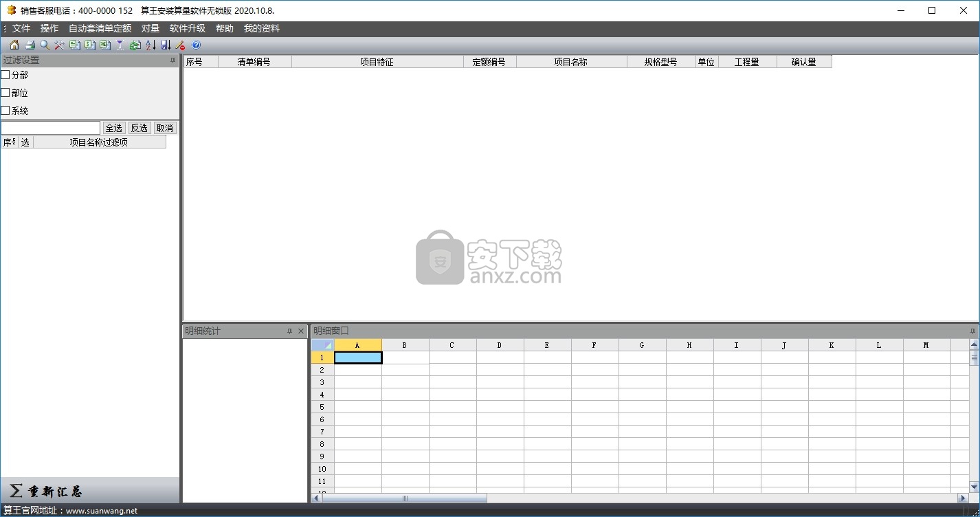Open the 对量 menu

point(151,28)
